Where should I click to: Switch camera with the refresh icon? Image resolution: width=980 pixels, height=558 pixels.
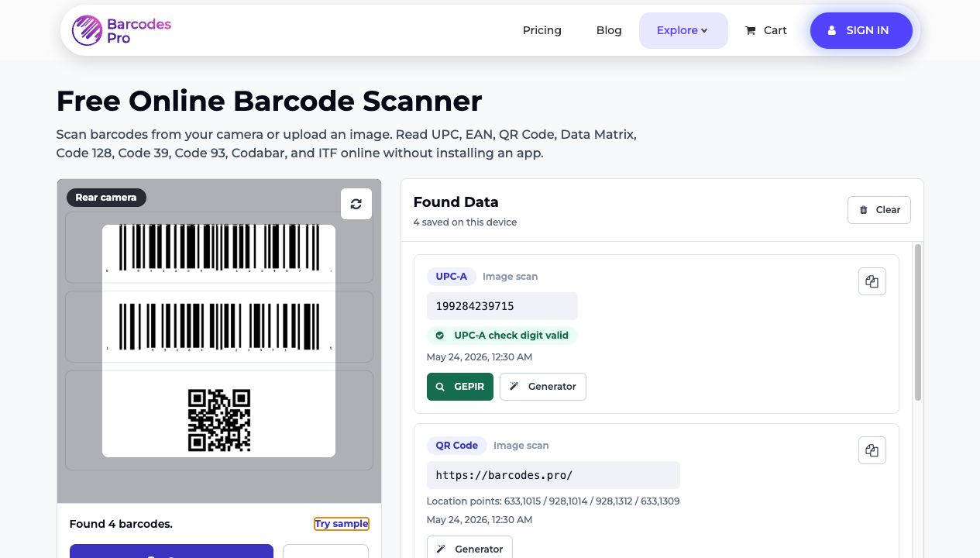pos(356,204)
